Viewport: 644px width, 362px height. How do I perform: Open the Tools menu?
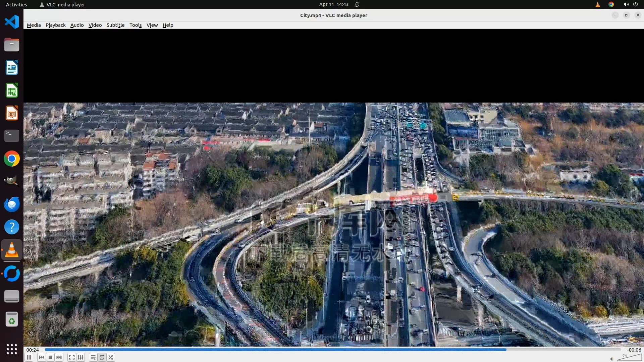click(x=136, y=25)
